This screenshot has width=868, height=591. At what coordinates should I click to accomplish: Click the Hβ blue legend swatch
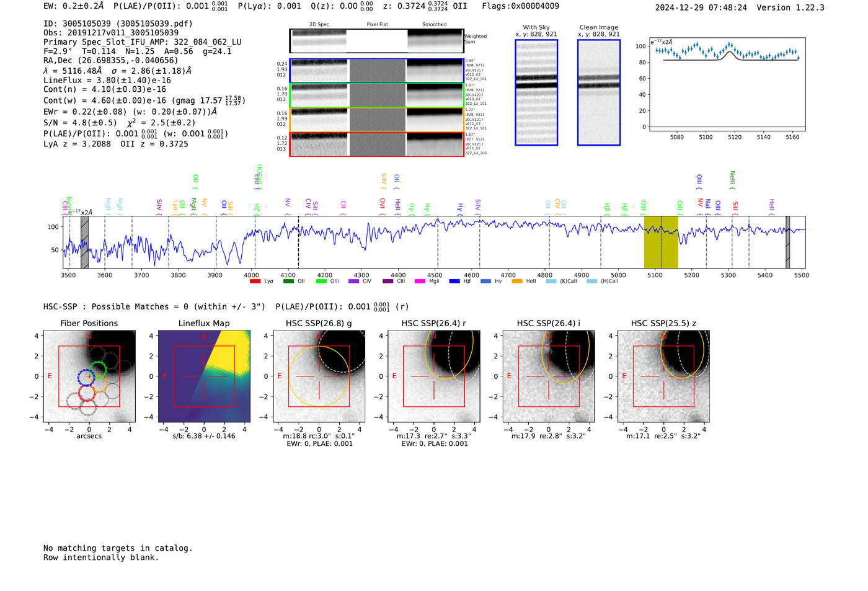pyautogui.click(x=454, y=281)
